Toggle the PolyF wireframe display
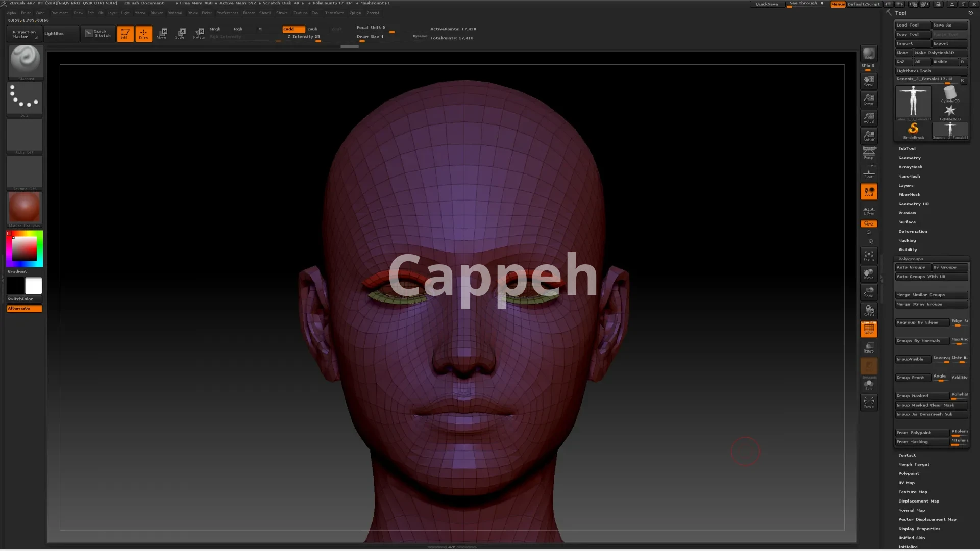 click(x=868, y=329)
